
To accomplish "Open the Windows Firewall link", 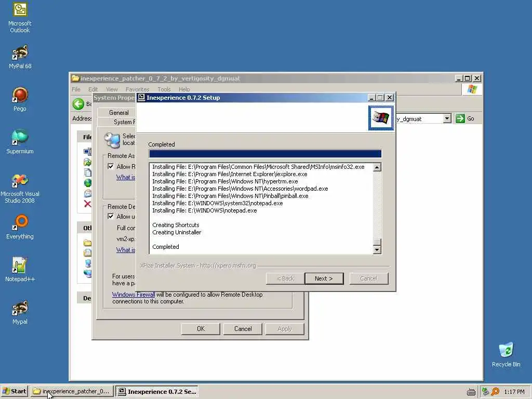I will (134, 295).
